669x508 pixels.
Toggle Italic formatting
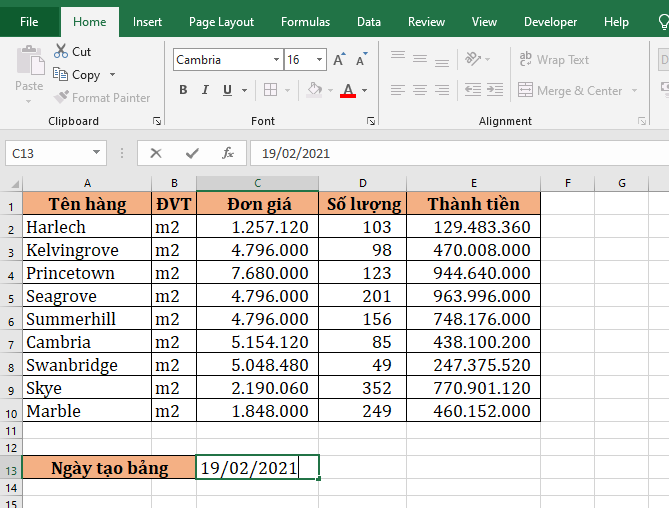(x=205, y=90)
